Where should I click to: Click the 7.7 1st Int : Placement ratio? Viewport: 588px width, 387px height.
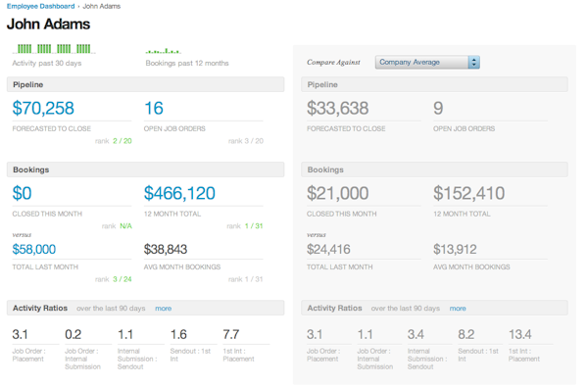pyautogui.click(x=231, y=334)
